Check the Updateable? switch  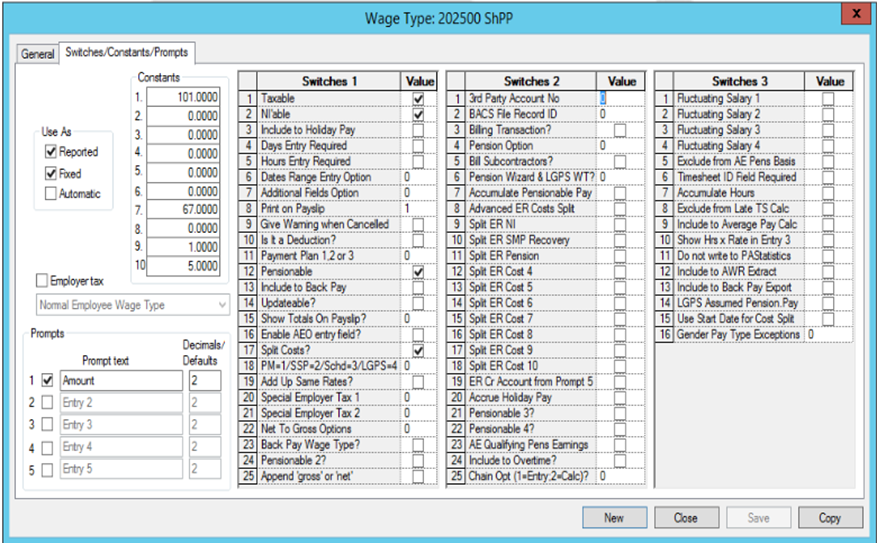pyautogui.click(x=418, y=303)
